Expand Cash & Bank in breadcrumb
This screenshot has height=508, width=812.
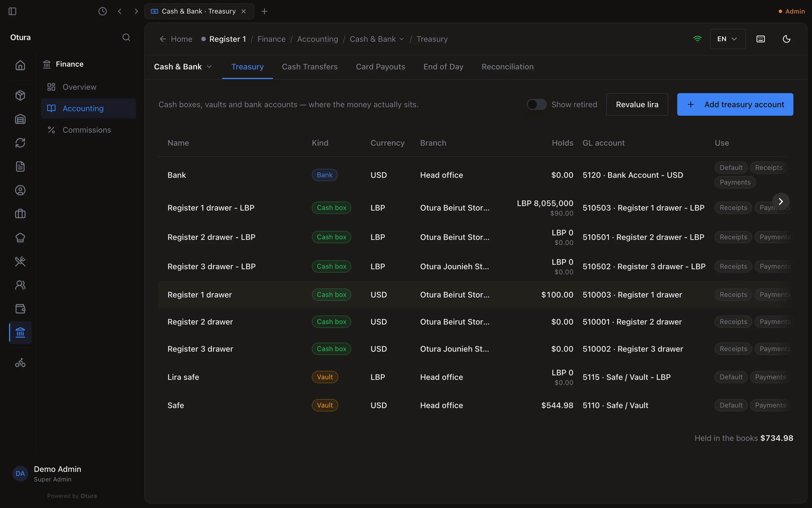pos(376,39)
